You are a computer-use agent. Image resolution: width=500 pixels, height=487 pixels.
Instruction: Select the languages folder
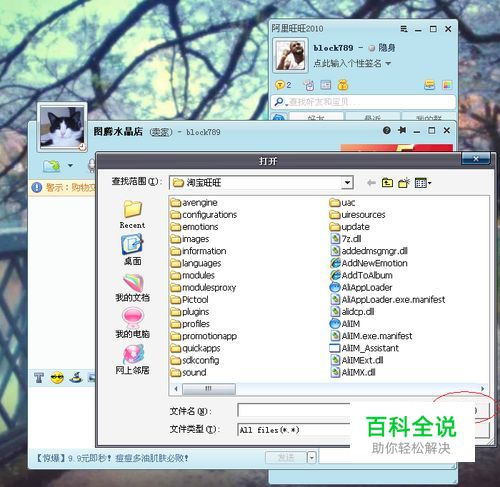point(196,263)
